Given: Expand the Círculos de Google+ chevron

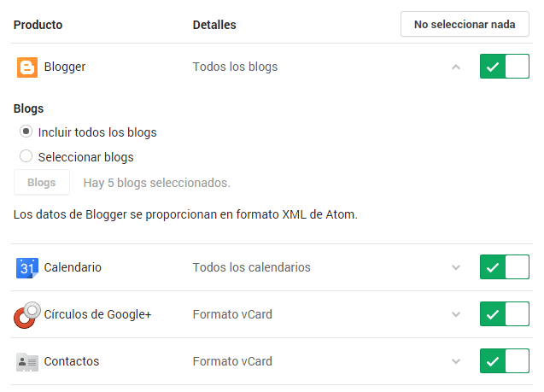Looking at the screenshot, I should click(x=456, y=314).
